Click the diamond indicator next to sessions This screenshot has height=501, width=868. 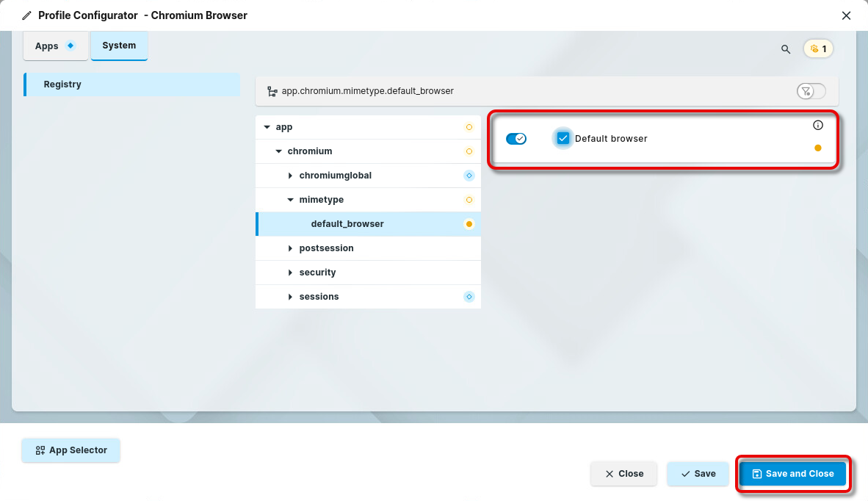(469, 297)
